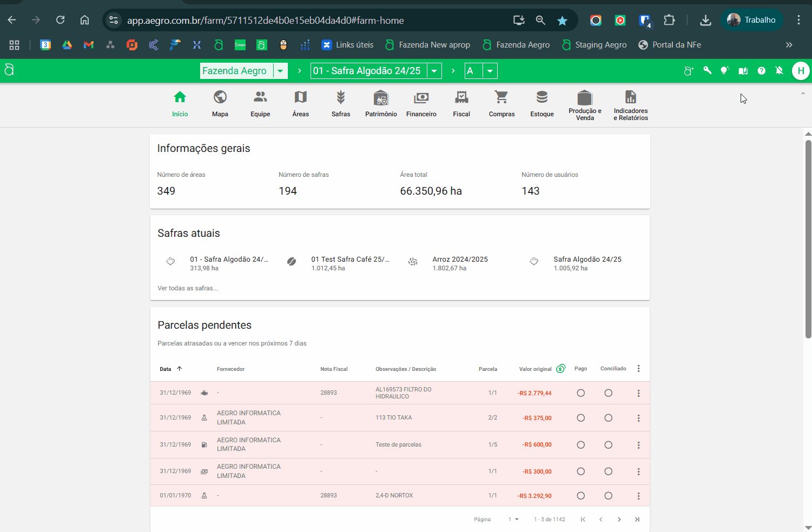Click the Safras wheat icon
This screenshot has height=532, width=812.
pyautogui.click(x=341, y=97)
